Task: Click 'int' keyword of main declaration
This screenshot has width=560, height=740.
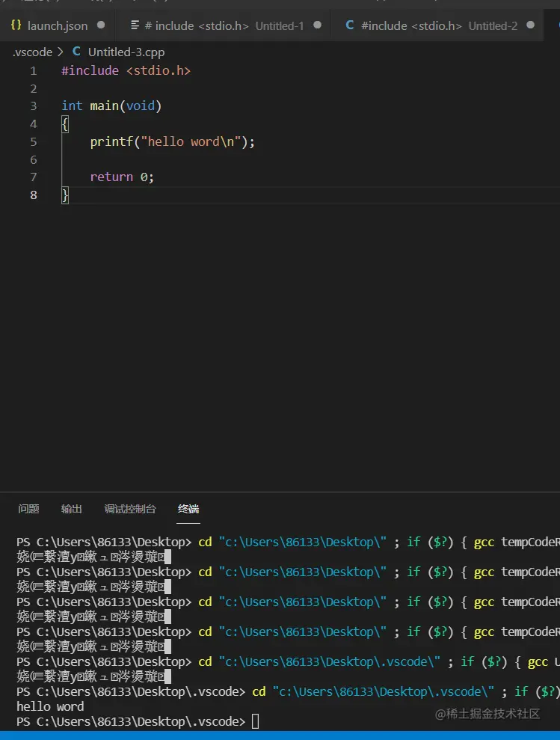Action: click(x=72, y=106)
